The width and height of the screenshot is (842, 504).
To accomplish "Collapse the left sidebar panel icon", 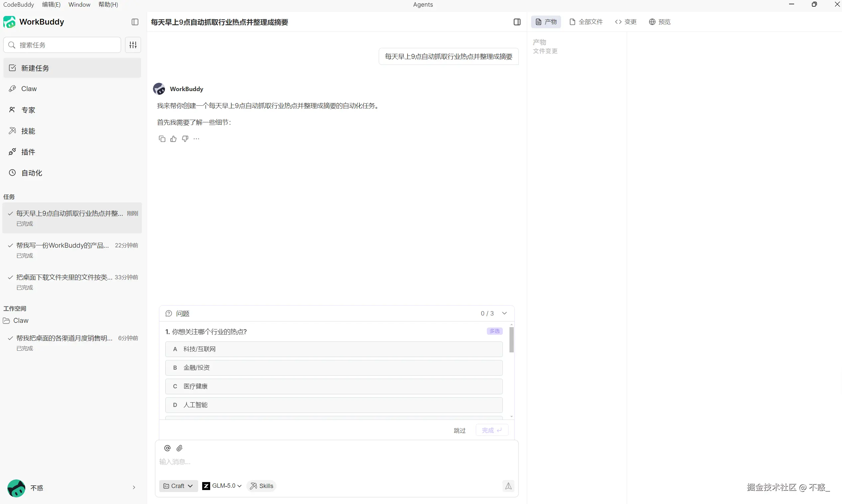I will (x=135, y=22).
